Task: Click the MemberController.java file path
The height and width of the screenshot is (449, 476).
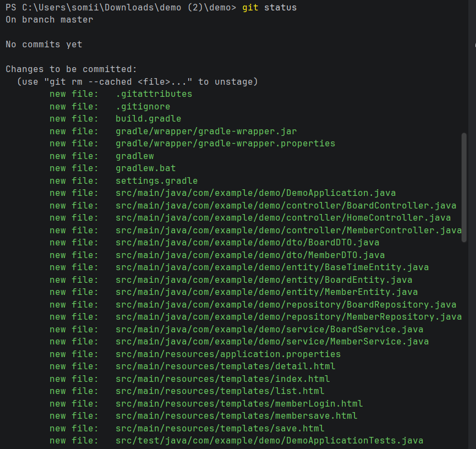Action: pos(288,230)
